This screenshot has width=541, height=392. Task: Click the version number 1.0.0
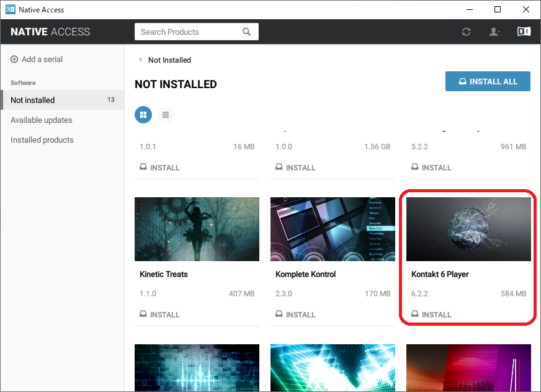(284, 146)
